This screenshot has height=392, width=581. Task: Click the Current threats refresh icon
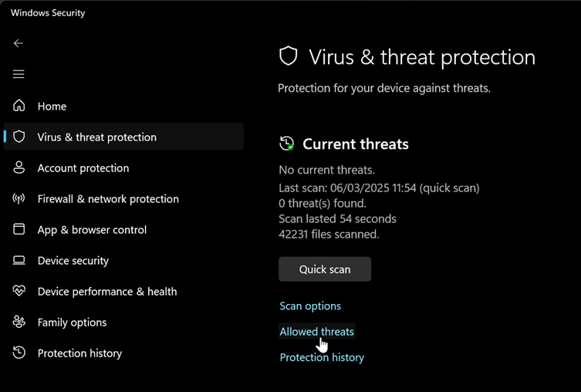[286, 144]
